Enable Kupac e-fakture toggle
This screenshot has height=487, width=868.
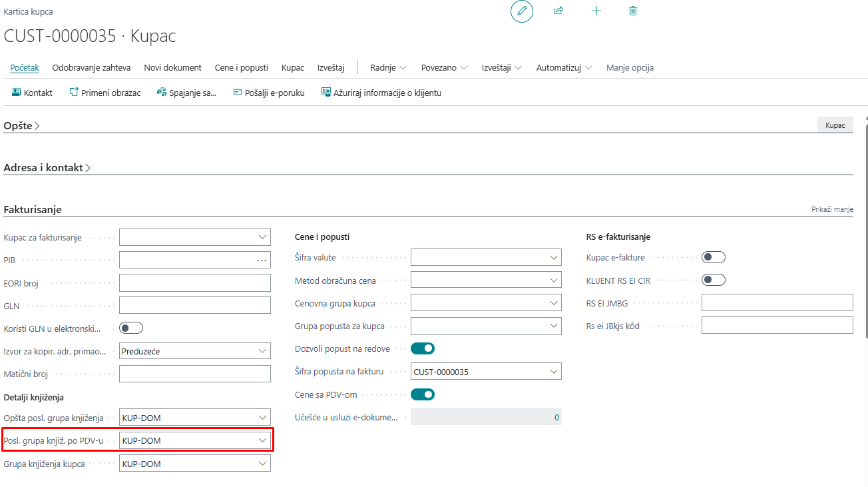click(714, 257)
